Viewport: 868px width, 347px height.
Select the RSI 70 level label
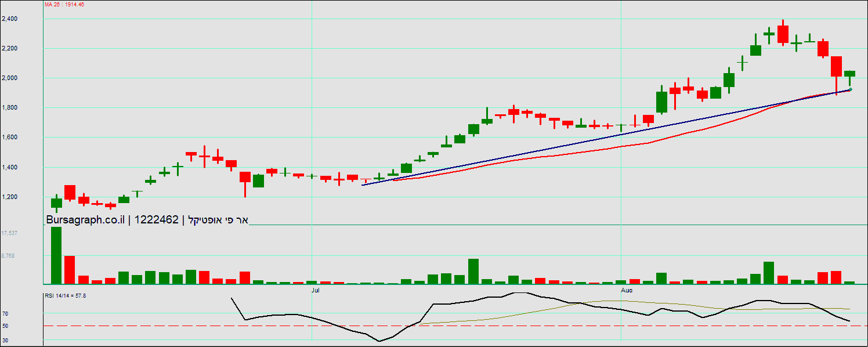(5, 314)
